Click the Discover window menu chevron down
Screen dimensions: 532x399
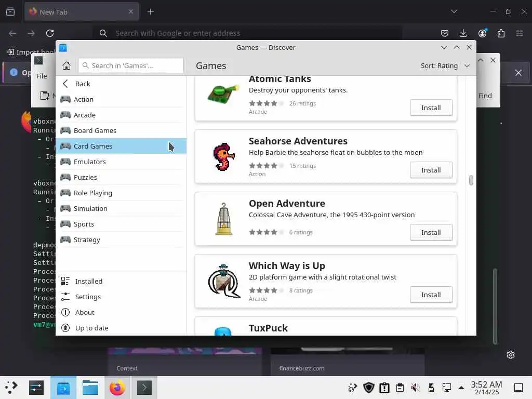[444, 47]
